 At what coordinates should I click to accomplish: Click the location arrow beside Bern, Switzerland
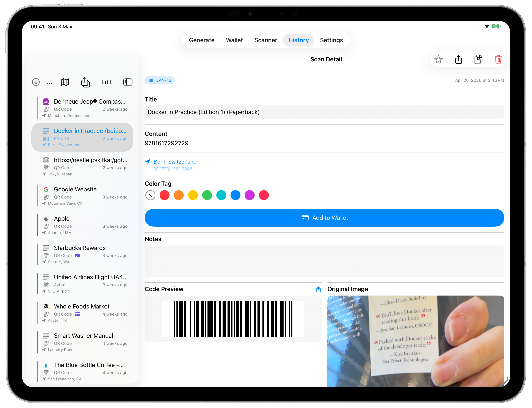[148, 162]
